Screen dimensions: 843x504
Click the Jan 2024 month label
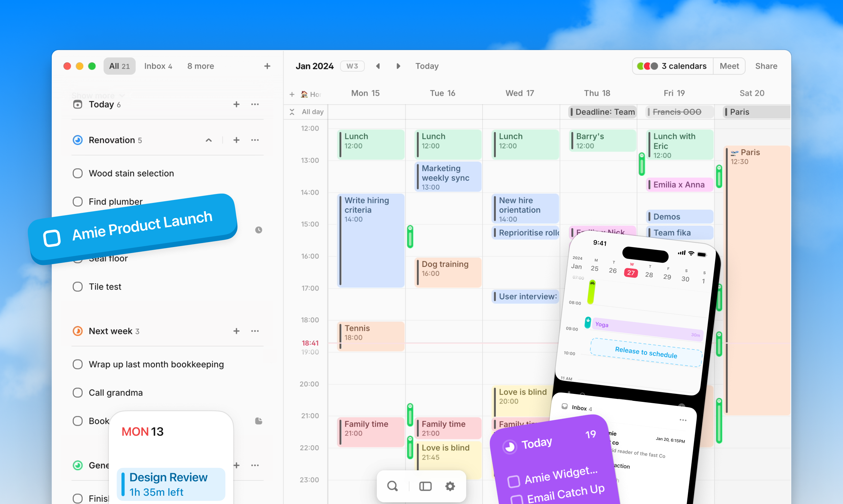click(x=315, y=66)
